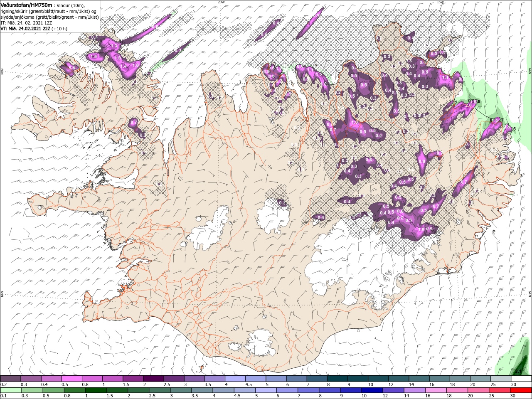This screenshot has height=399, width=532.
Task: Click the 1.9 snowfall value on the map
Action: 94,57
